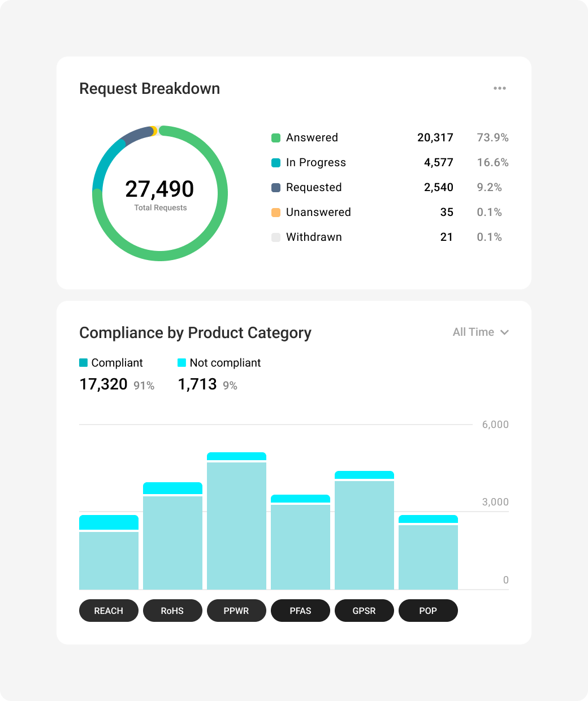Open the All Time period selector

pos(474,332)
